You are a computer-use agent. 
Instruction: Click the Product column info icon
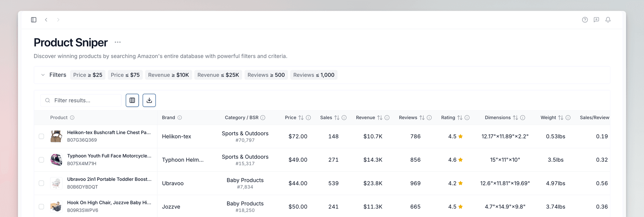72,118
